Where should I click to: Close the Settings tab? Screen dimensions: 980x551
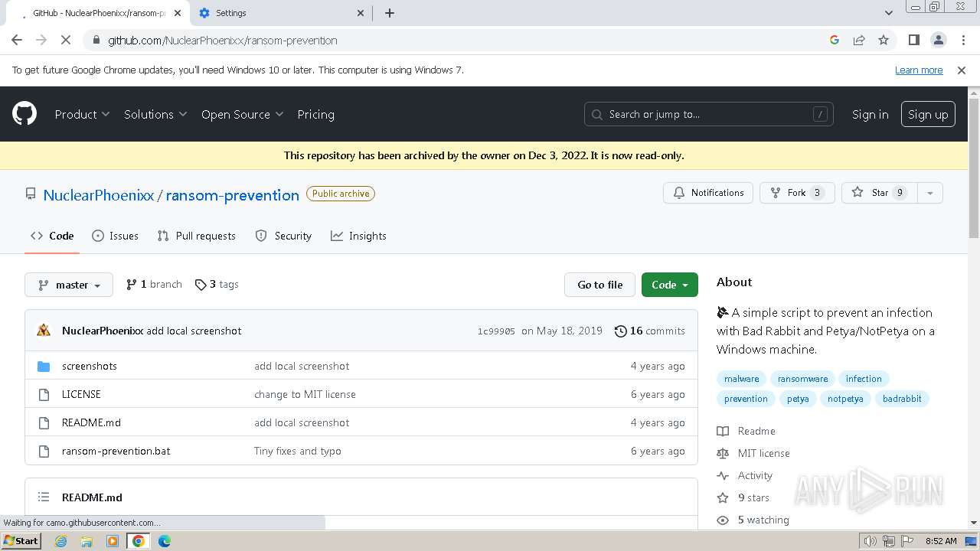[x=361, y=13]
